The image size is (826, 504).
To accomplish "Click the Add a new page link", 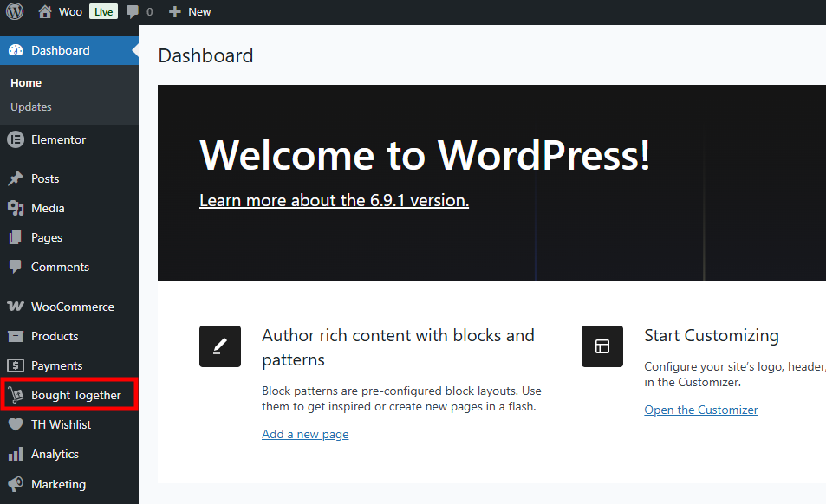I will coord(305,434).
